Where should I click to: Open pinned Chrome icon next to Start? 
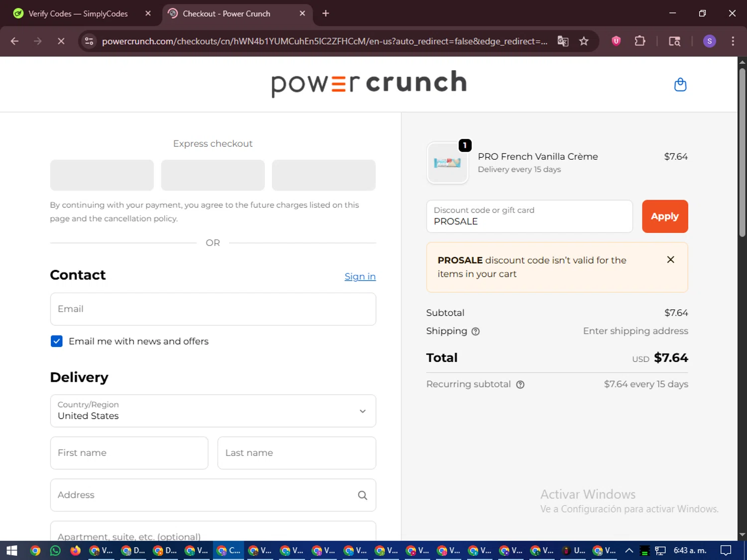click(x=35, y=551)
